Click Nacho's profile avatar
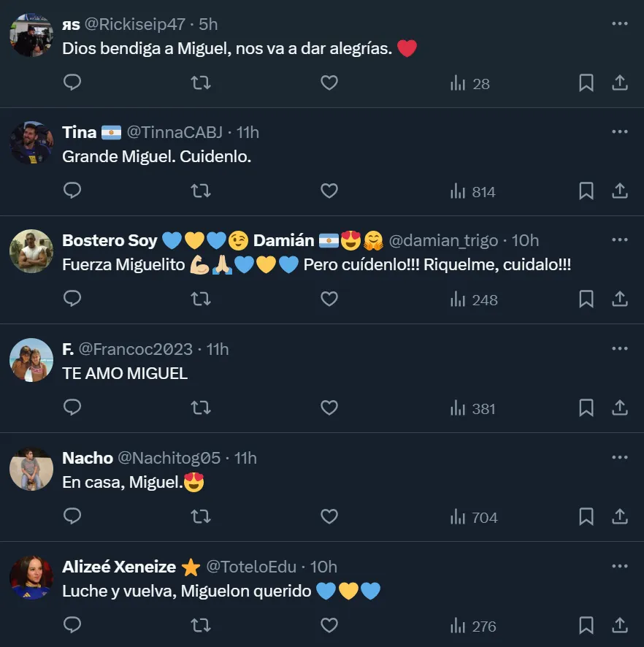Viewport: 644px width, 647px height. 31,469
